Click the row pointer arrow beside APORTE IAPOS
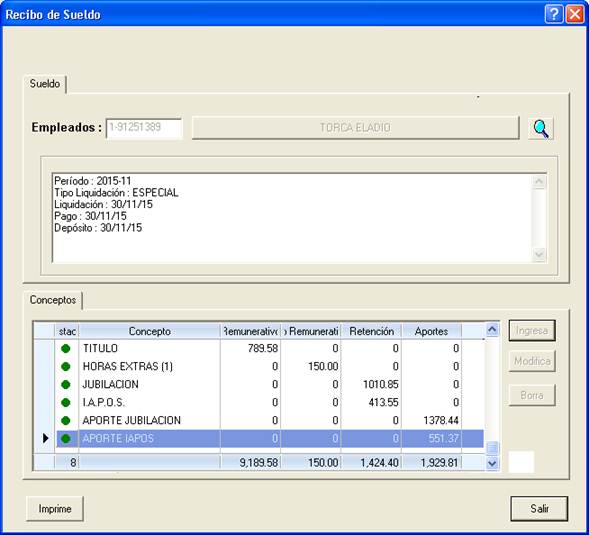 tap(45, 438)
